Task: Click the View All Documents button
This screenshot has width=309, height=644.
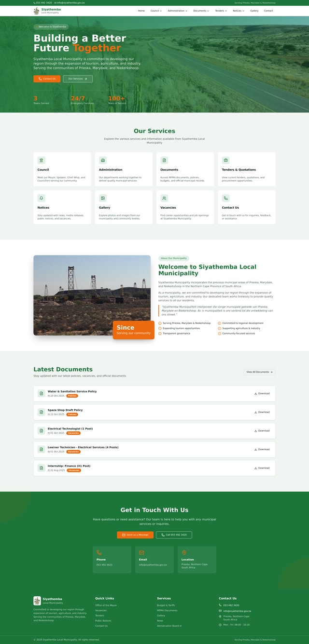Action: [259, 372]
